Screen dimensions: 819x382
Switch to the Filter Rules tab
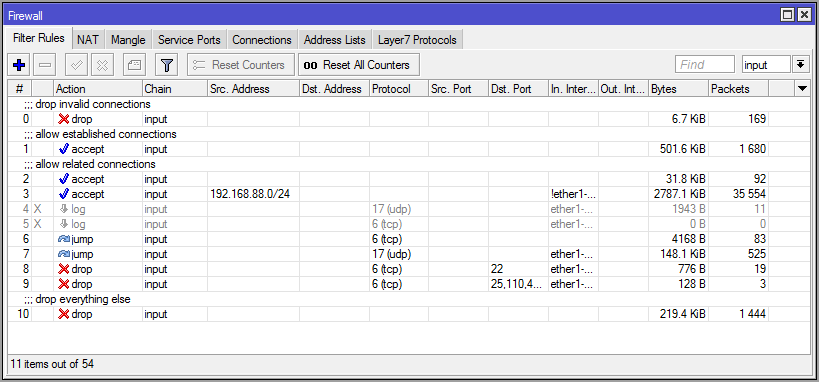click(x=39, y=39)
